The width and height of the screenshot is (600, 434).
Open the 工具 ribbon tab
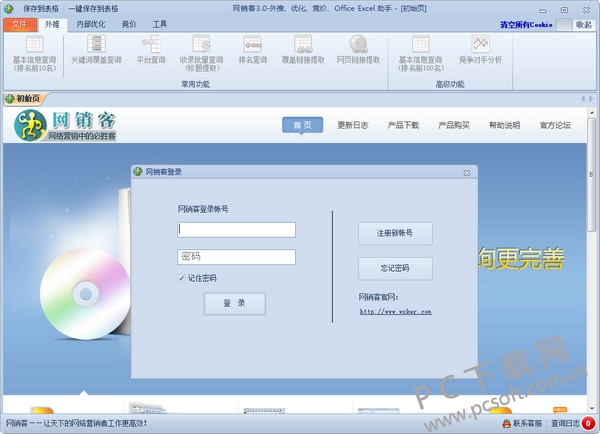coord(160,24)
